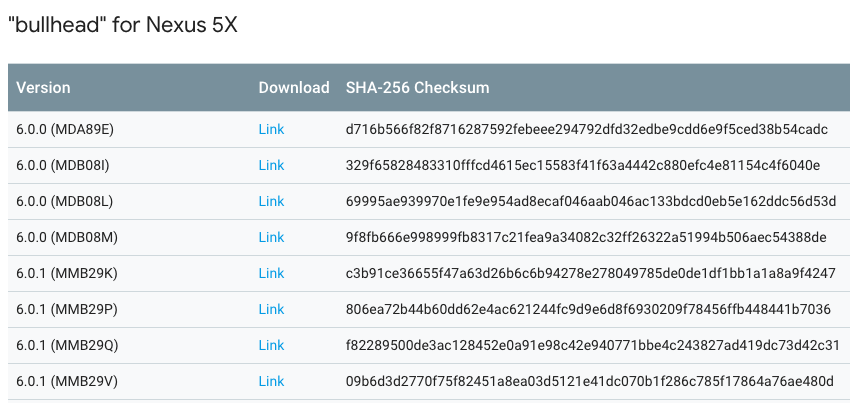Viewport: 856px width, 403px height.
Task: Click the Link in the 6.0.1 (MMB29K) row
Action: [x=271, y=273]
